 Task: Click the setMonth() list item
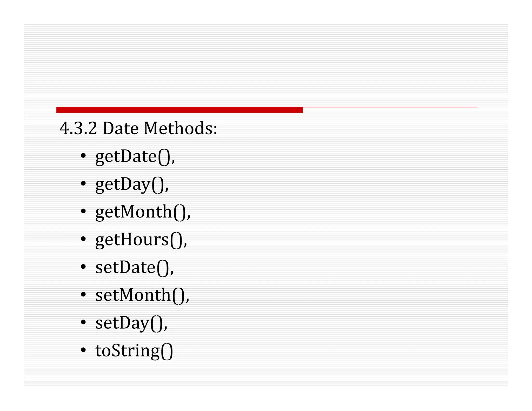point(142,295)
